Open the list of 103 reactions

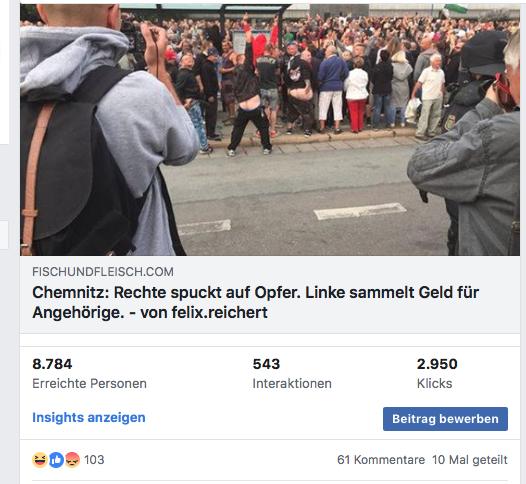point(94,460)
